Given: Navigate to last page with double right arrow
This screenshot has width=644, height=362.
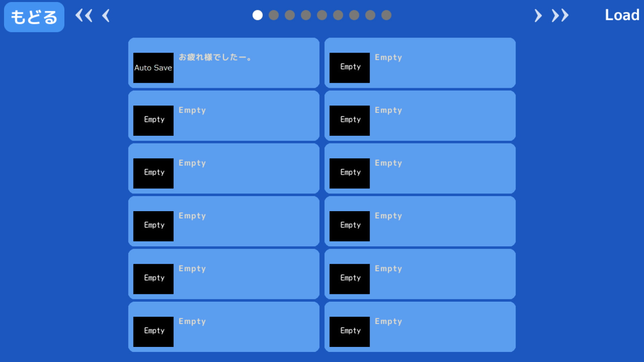Looking at the screenshot, I should coord(558,15).
